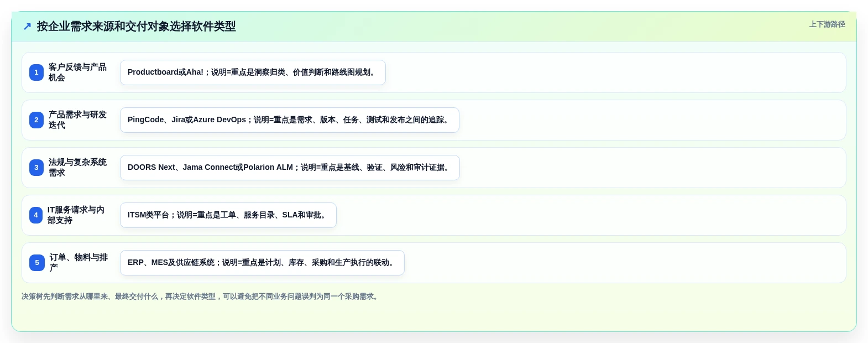Viewport: 868px width, 343px height.
Task: Click number badge 1
Action: 36,72
